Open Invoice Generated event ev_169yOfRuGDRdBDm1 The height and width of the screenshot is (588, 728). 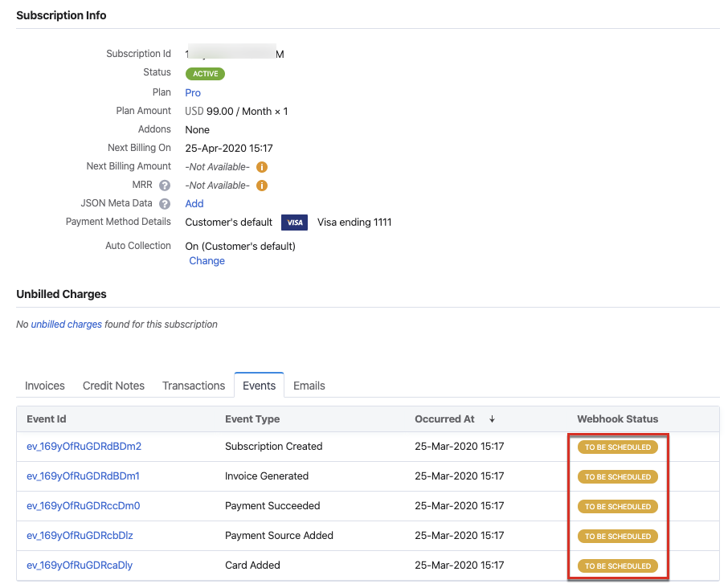pyautogui.click(x=83, y=476)
